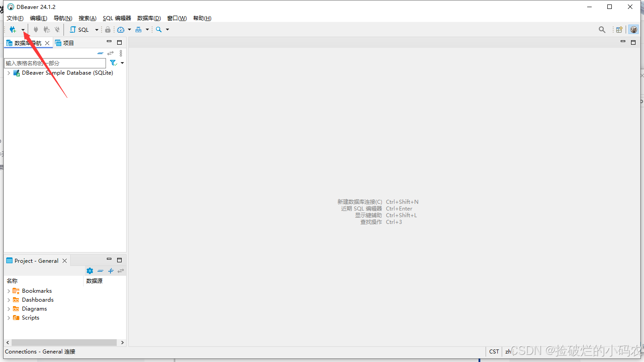Image resolution: width=644 pixels, height=362 pixels.
Task: Minimize the Project - General panel
Action: tap(109, 259)
